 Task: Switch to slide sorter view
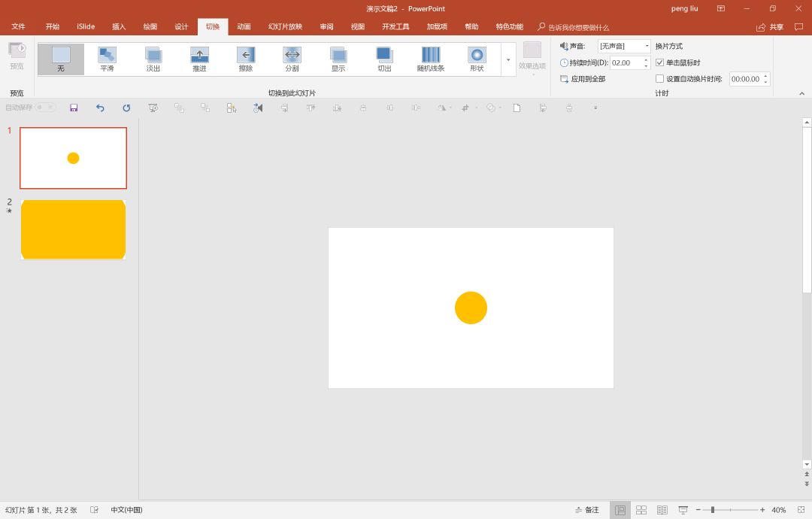tap(641, 510)
